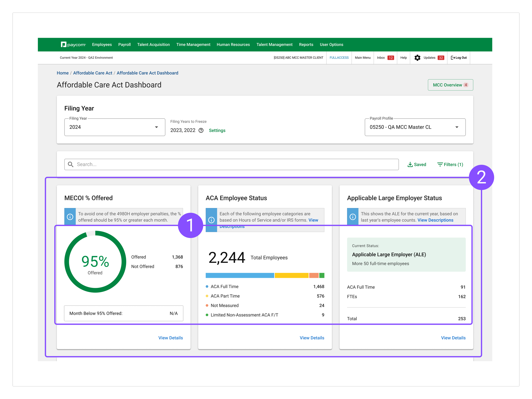Click the help question mark beside freeze years
Screen dimensions: 532x399
click(x=201, y=131)
